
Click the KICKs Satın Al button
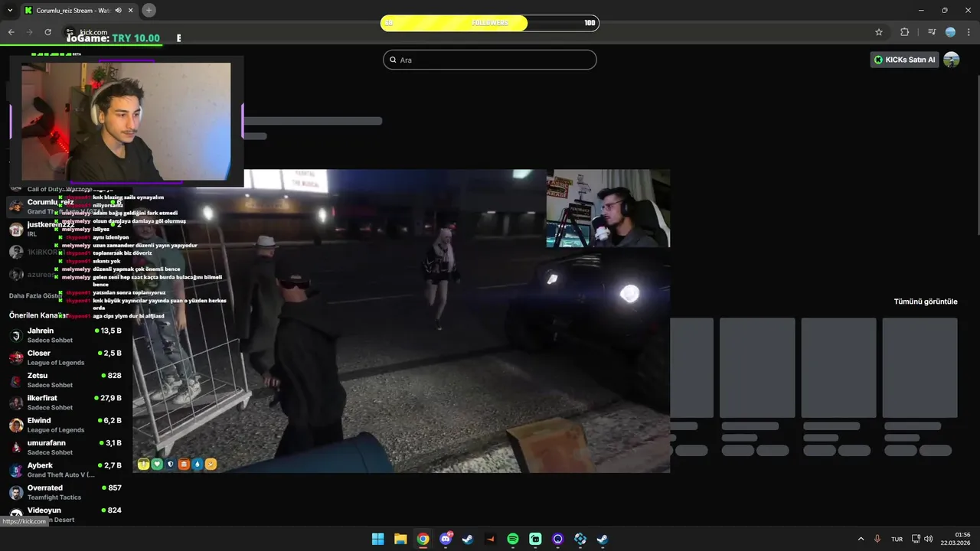point(905,60)
